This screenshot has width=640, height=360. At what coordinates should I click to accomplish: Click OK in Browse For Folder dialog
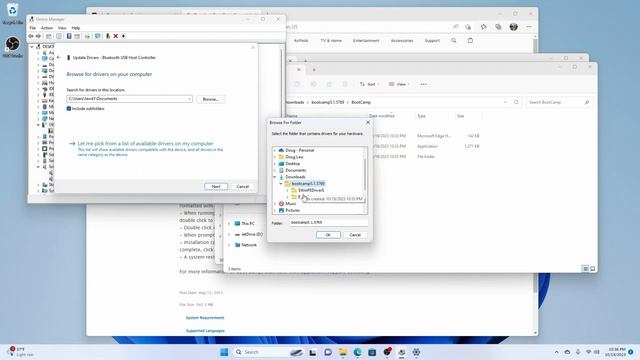pyautogui.click(x=328, y=235)
